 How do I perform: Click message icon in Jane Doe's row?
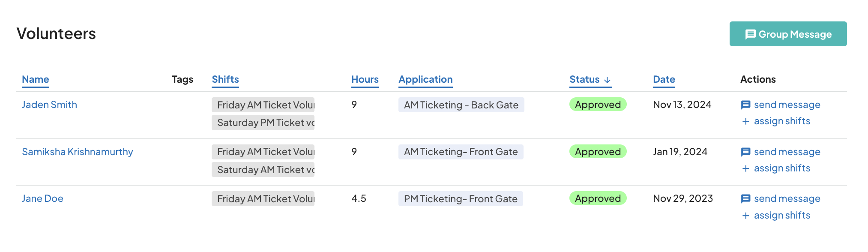[x=745, y=199]
